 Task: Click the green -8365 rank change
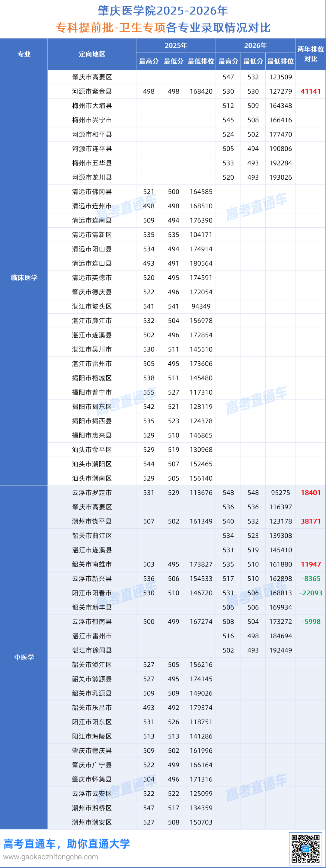point(311,578)
